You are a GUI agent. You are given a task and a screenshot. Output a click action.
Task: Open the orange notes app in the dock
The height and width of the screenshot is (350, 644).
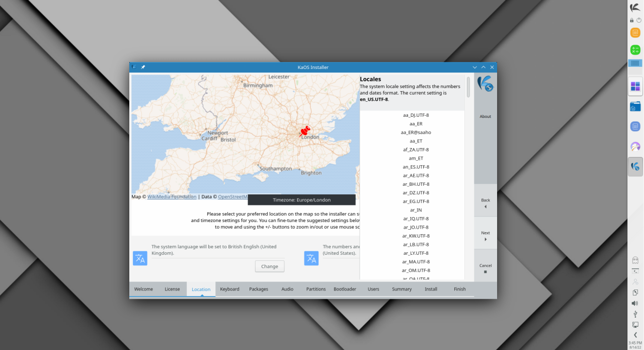point(635,33)
